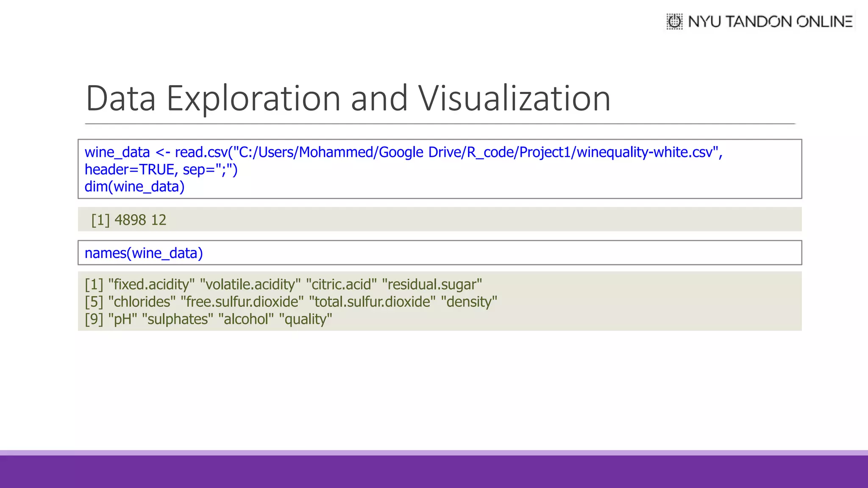Click the '"total.sulfur.dioxide"' output name

[372, 302]
